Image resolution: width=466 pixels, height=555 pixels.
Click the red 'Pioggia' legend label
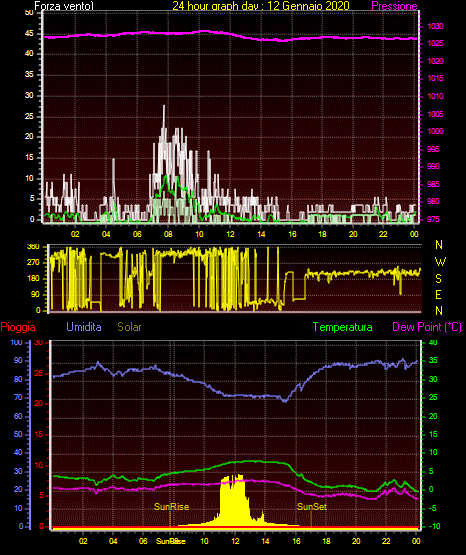pos(18,327)
